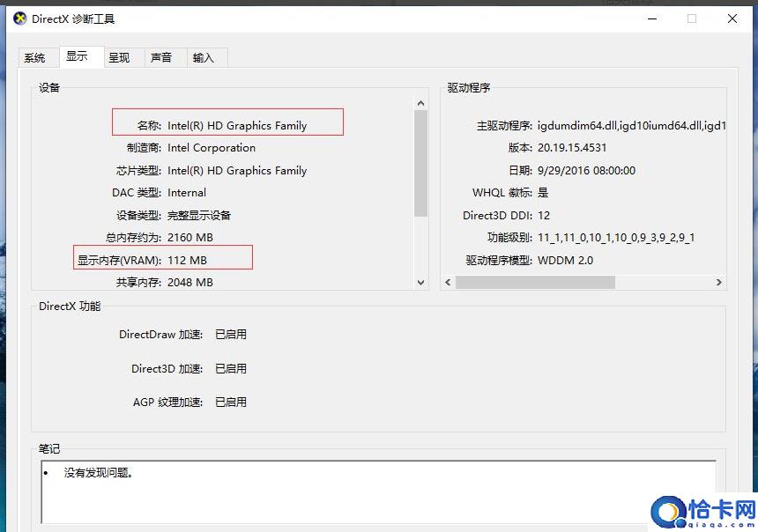Viewport: 758px width, 532px height.
Task: Open the 声音 tab
Action: click(x=161, y=57)
